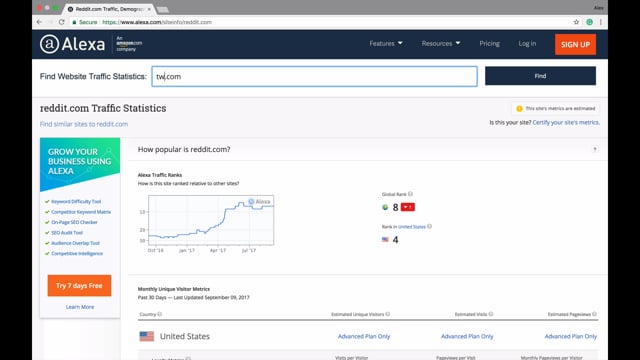
Task: Open the Competitive Intelligence link
Action: coord(77,253)
